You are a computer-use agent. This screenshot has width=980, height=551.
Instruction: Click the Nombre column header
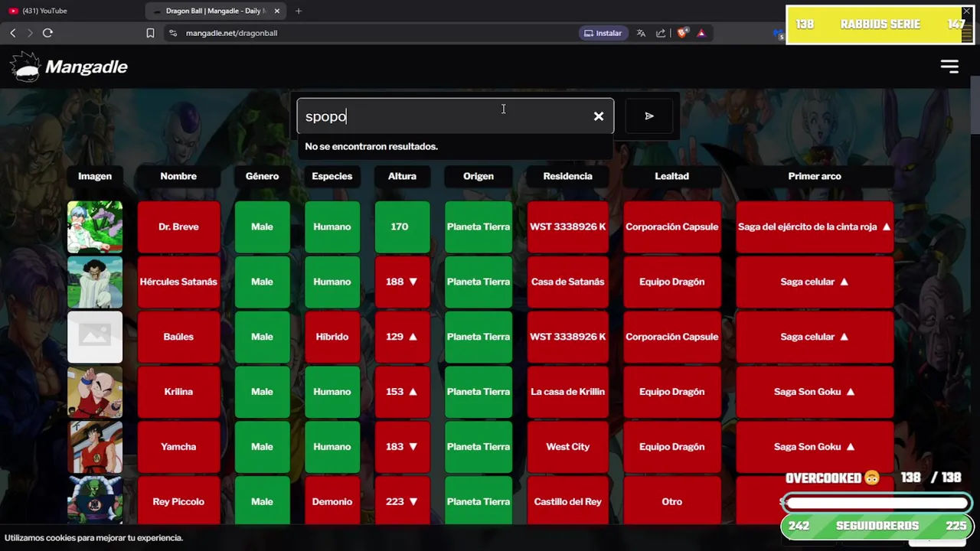click(178, 176)
